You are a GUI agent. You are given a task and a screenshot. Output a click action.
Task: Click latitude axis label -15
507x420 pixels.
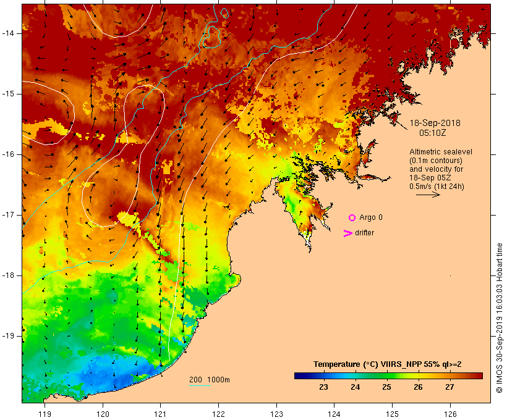(8, 94)
